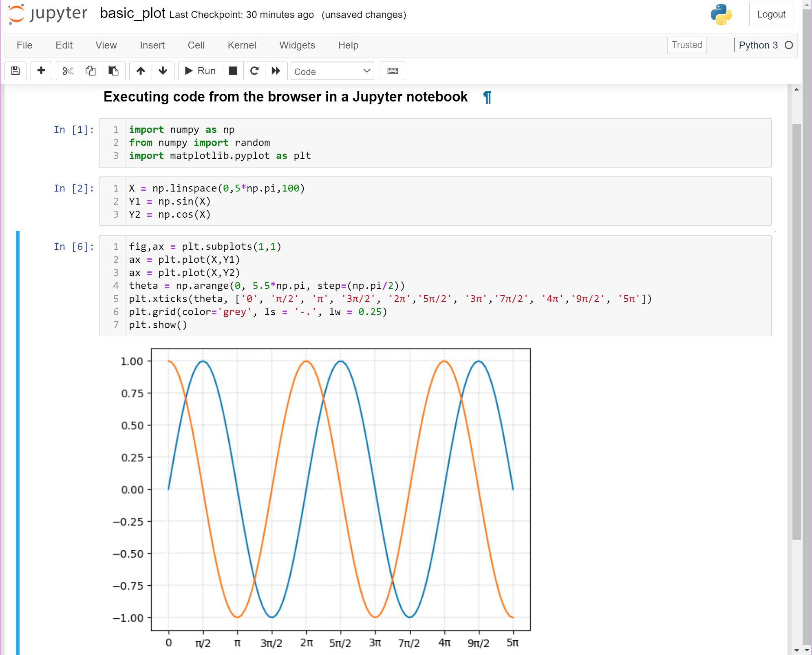
Task: Open the Kernel menu
Action: (242, 45)
